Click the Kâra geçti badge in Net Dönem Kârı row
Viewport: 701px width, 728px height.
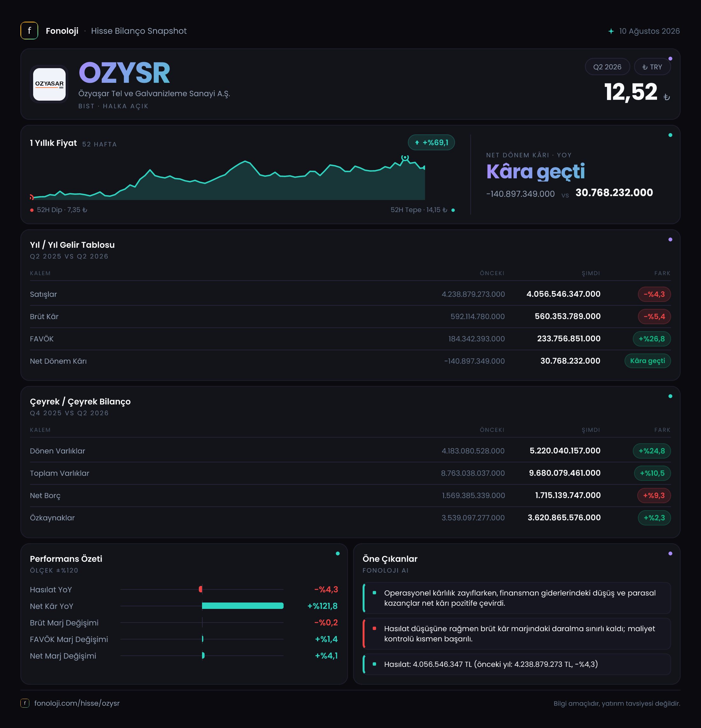click(647, 361)
